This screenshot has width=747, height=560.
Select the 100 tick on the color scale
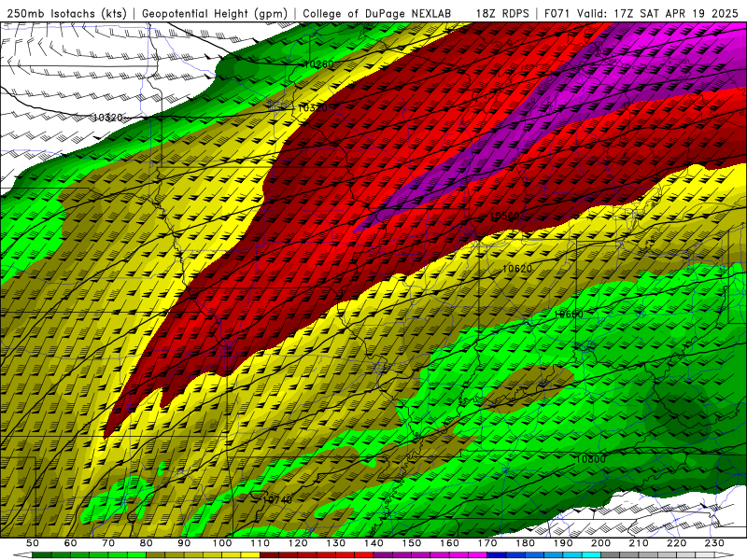click(x=222, y=543)
